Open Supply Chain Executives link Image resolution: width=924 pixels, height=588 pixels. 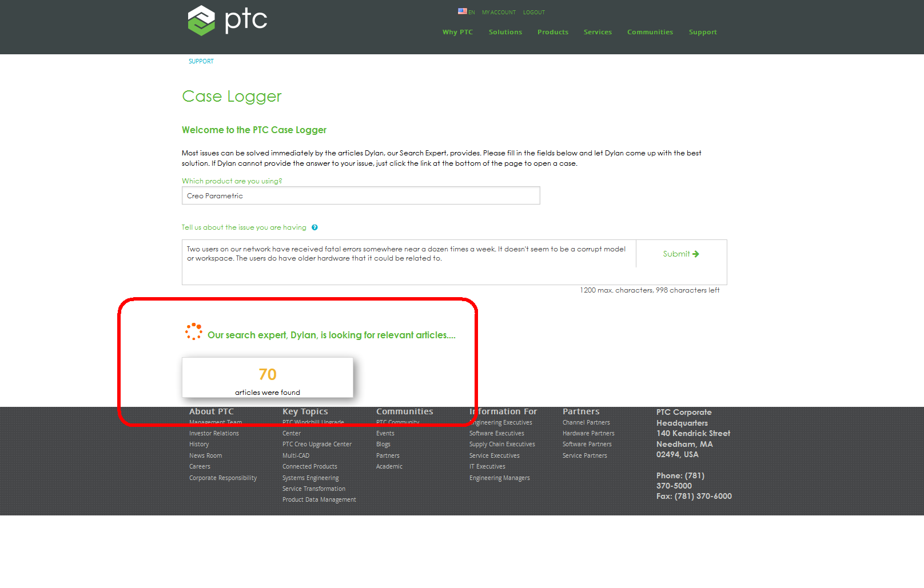click(502, 444)
